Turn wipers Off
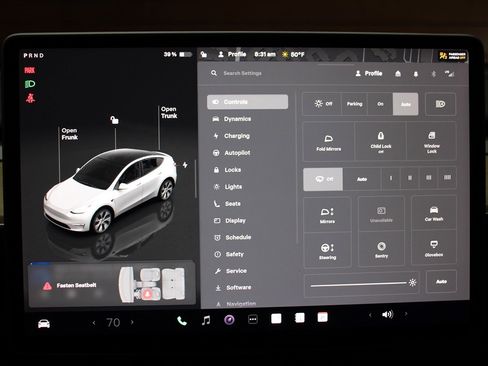The image size is (488, 366). click(323, 179)
